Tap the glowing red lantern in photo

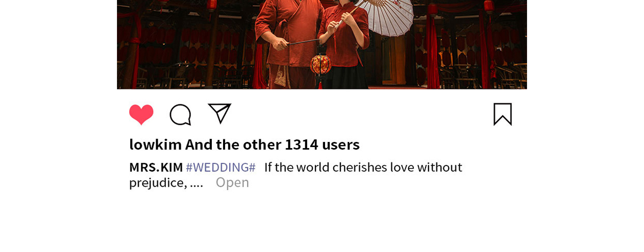pos(320,65)
